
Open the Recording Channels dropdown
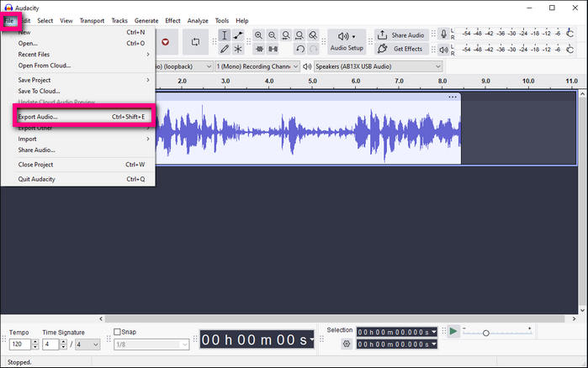click(x=257, y=66)
